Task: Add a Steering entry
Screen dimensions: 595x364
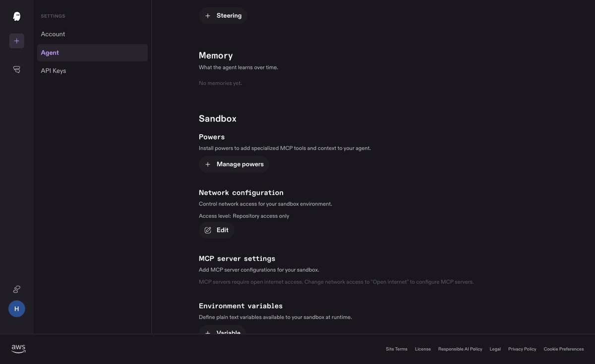Action: (223, 16)
